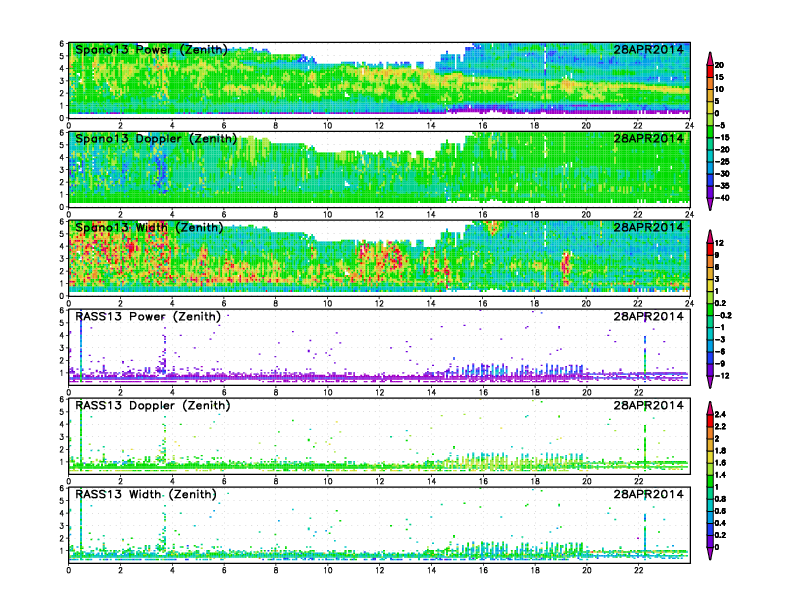The image size is (792, 612).
Task: Click the -30 label on the upper colorbar
Action: coord(722,174)
